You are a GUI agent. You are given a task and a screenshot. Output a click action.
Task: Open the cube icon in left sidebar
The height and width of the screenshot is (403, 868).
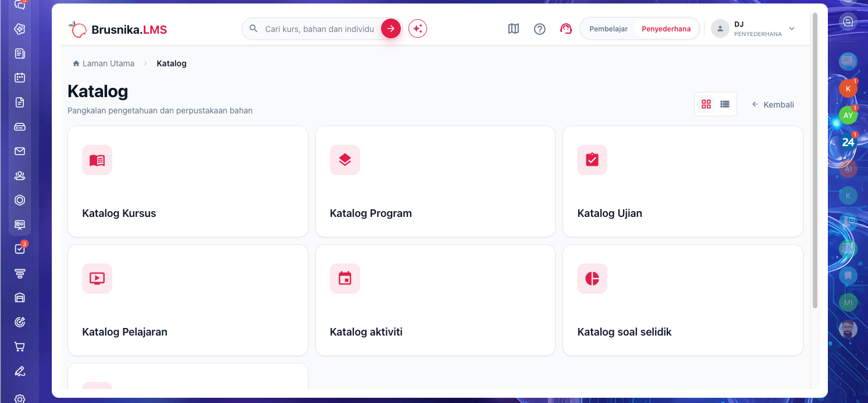click(x=20, y=29)
